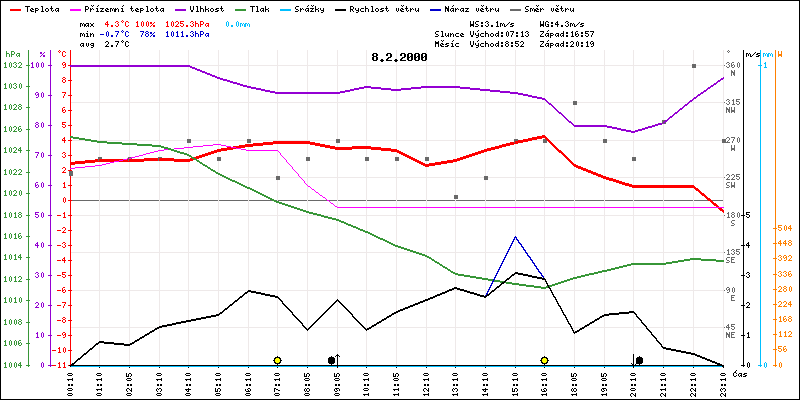
Task: Click the wind gust peak at 15:10
Action: pos(515,237)
